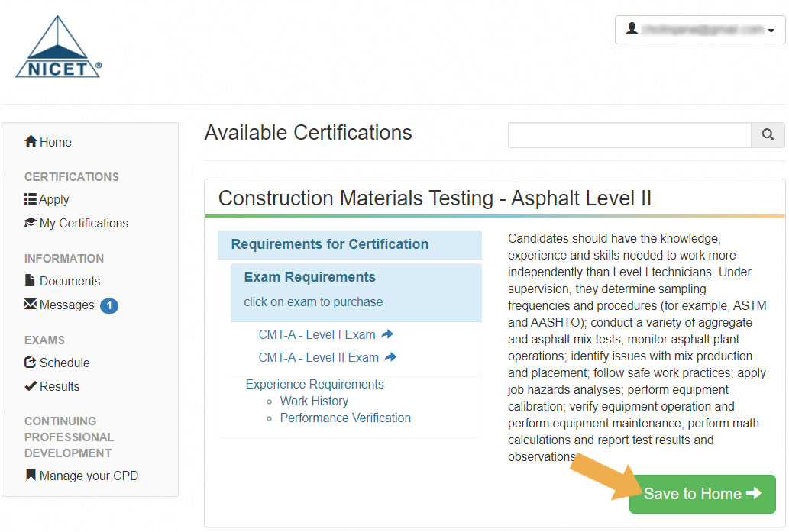Click the 'click on exam to purchase' text
The image size is (789, 532).
[313, 301]
